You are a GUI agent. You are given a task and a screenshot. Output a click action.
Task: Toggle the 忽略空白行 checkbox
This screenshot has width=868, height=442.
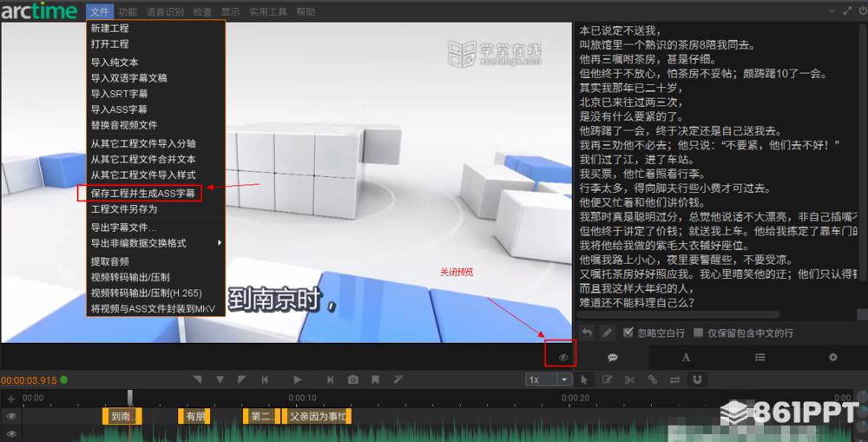628,333
